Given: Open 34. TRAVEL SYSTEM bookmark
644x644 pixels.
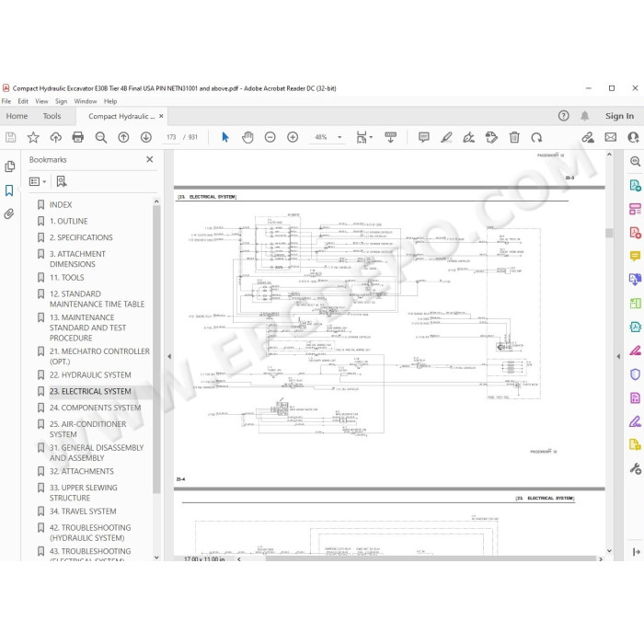Looking at the screenshot, I should click(x=83, y=512).
